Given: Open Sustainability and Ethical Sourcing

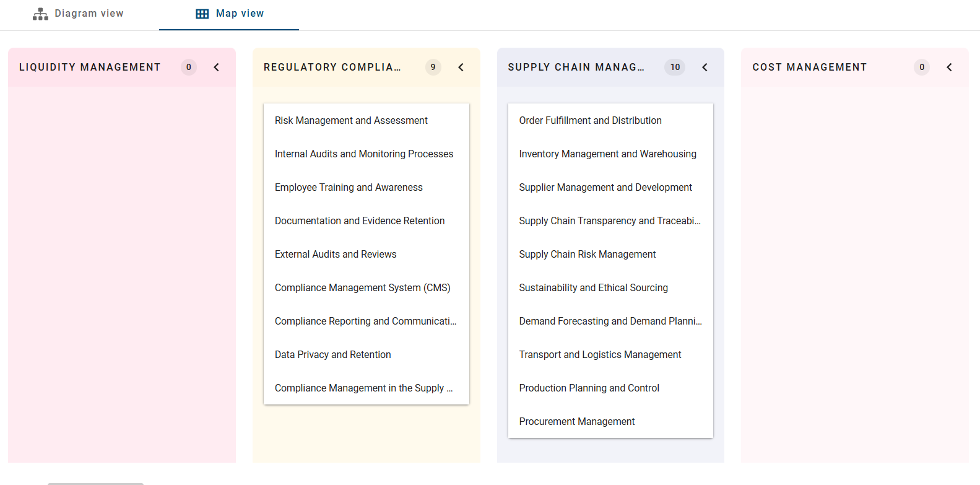Looking at the screenshot, I should 593,288.
